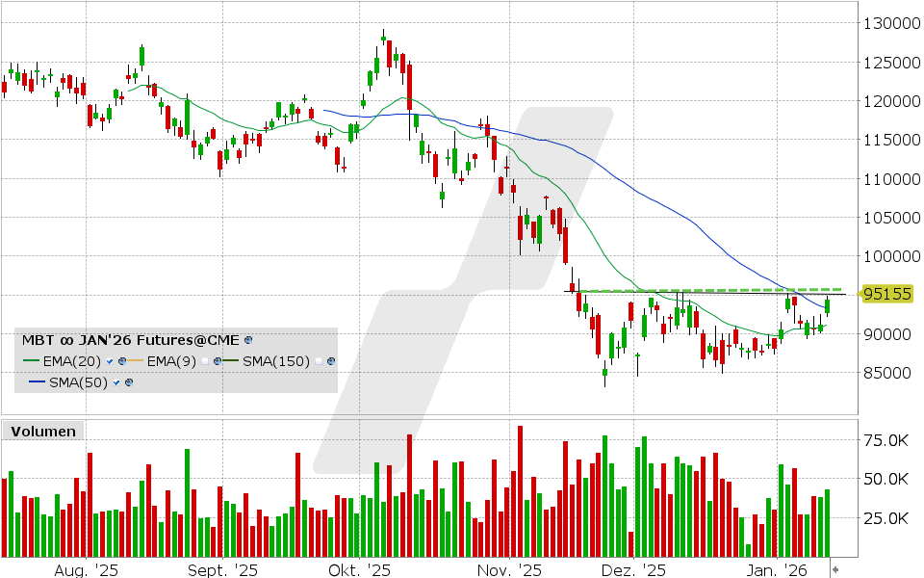Click the Okt. '25 date label
The width and height of the screenshot is (924, 578).
(360, 569)
